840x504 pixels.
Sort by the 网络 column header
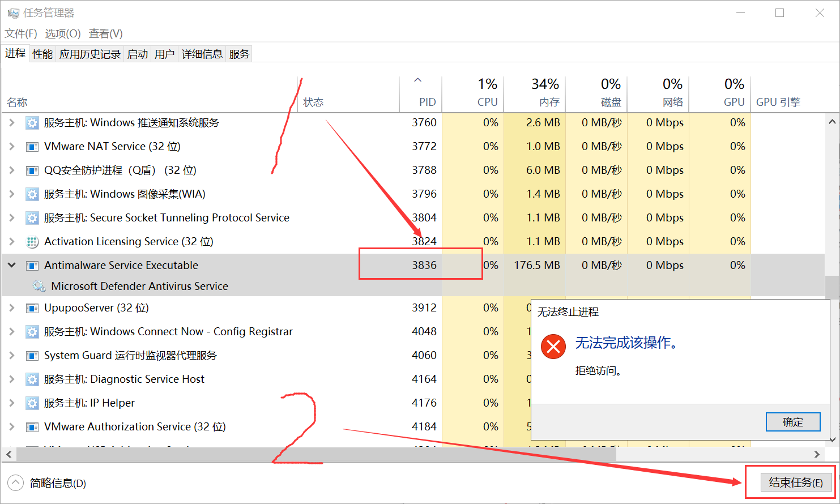point(658,95)
